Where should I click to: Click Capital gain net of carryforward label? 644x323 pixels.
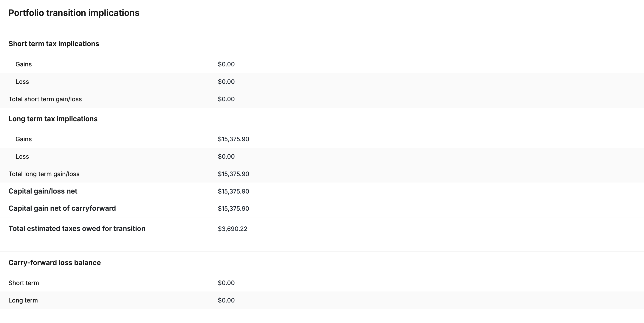(62, 208)
